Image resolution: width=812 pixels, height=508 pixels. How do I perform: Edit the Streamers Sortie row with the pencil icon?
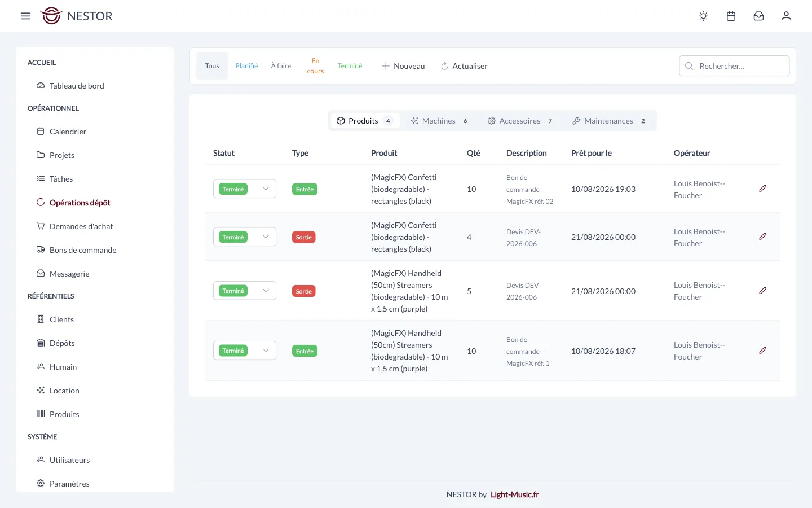(762, 291)
